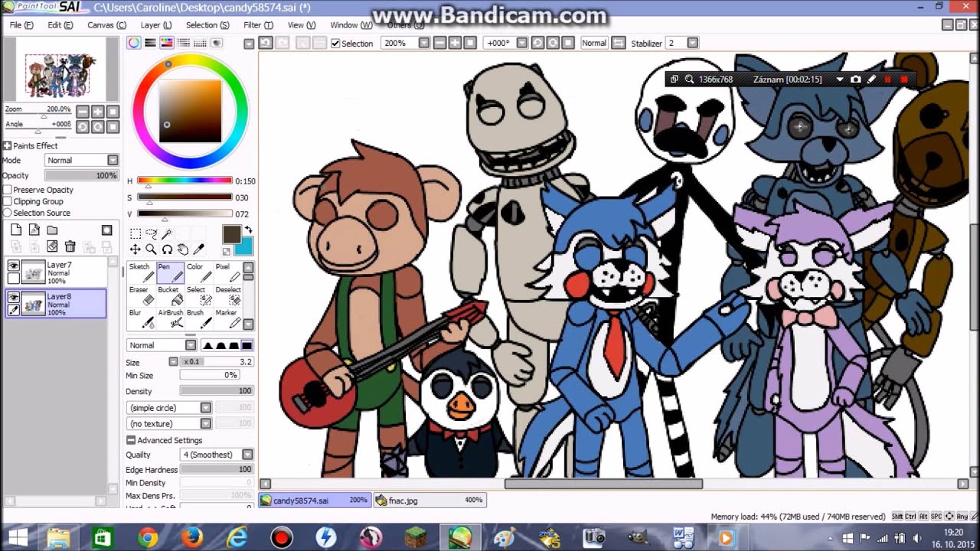The height and width of the screenshot is (551, 980).
Task: Open the no texture dropdown
Action: coord(169,424)
